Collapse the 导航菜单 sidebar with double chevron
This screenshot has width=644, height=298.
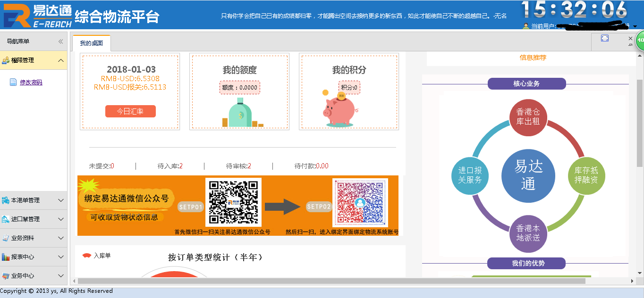(60, 41)
